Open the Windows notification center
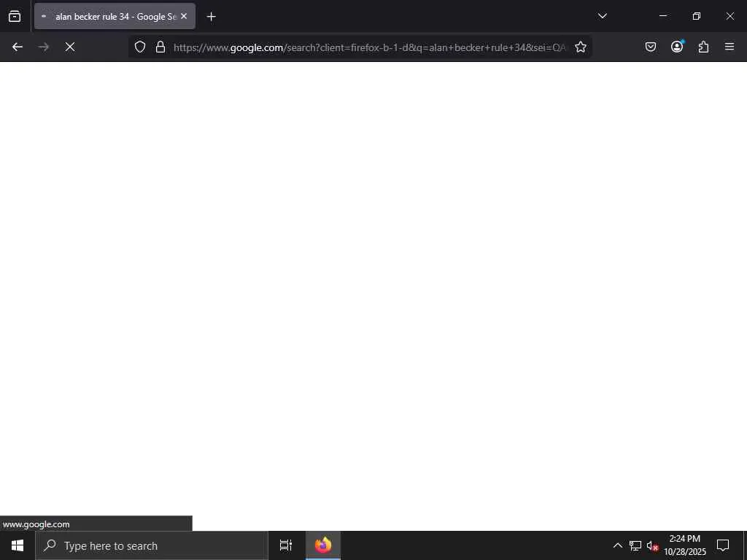The width and height of the screenshot is (747, 560). 723,545
